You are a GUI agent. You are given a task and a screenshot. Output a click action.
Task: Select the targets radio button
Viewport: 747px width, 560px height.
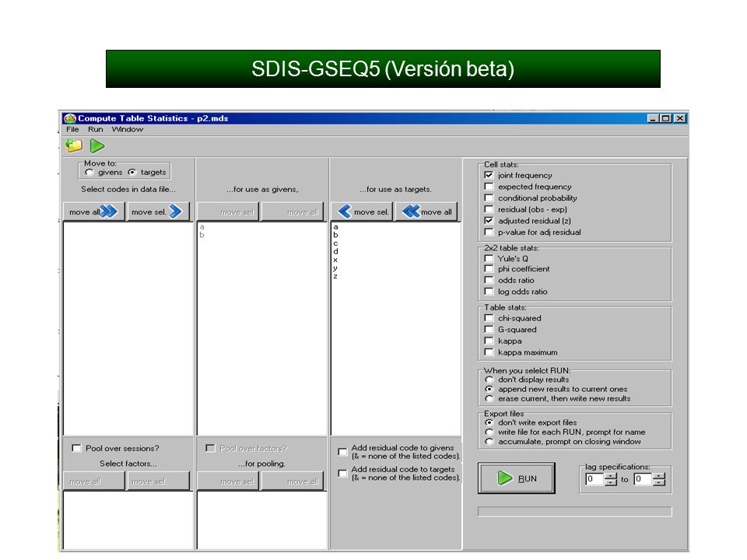(132, 173)
